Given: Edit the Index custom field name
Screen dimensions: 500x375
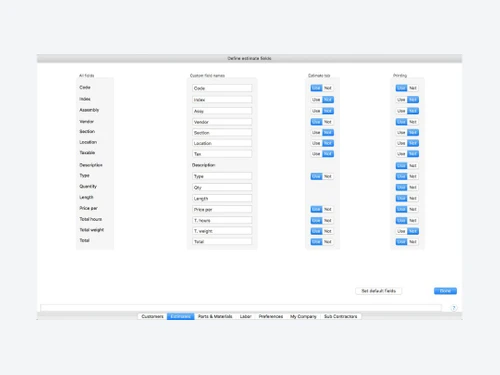Looking at the screenshot, I should pos(222,100).
